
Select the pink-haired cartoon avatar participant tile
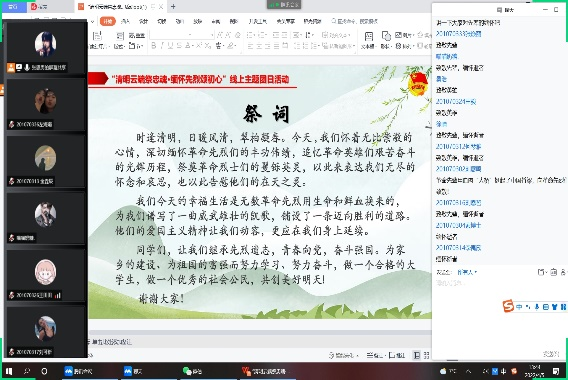46,276
